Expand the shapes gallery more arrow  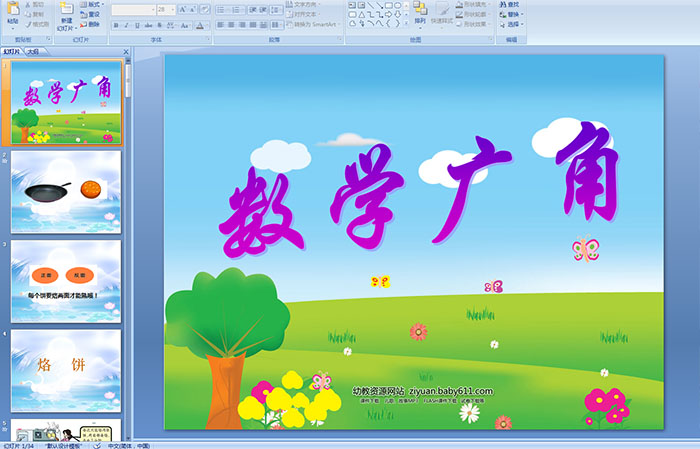[406, 24]
